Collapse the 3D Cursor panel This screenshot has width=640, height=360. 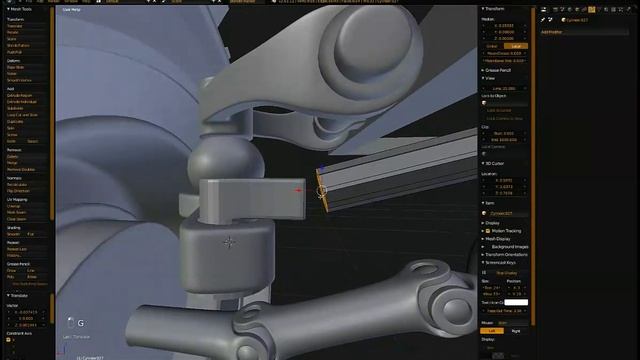pyautogui.click(x=493, y=163)
